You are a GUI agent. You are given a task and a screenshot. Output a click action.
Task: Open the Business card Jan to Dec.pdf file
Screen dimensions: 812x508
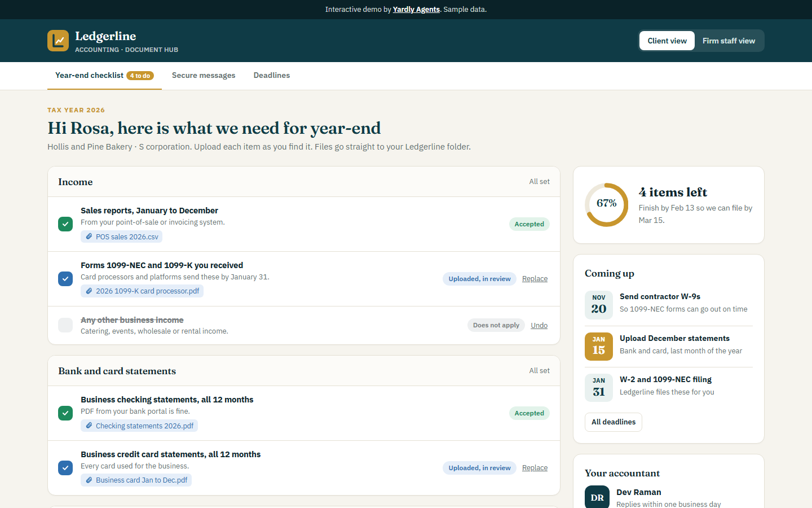[136, 480]
